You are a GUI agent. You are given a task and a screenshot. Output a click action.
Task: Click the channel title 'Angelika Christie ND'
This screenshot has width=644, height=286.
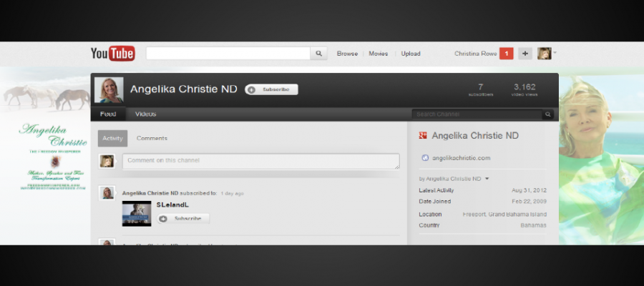[x=184, y=89]
